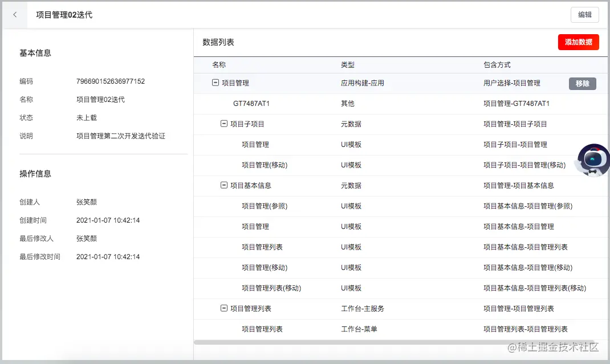
Task: Click the 名称 column header
Action: tap(219, 65)
